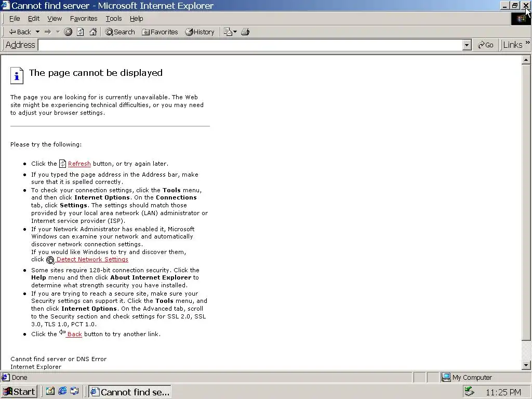532x399 pixels.
Task: Click the Refresh toolbar icon
Action: coord(81,32)
